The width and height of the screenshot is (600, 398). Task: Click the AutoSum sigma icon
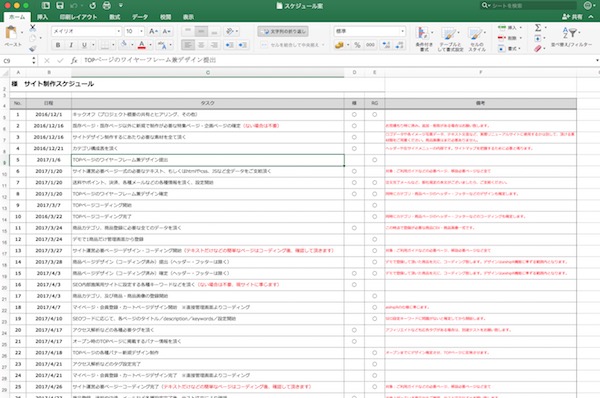pos(538,28)
